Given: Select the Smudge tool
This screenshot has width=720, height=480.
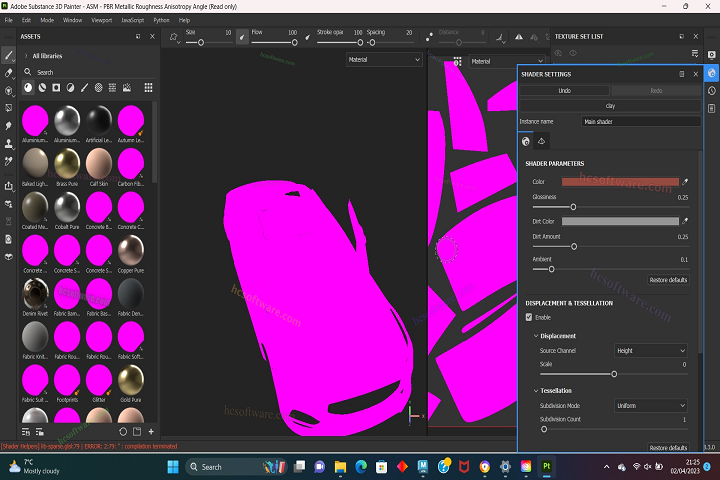Looking at the screenshot, I should (8, 126).
